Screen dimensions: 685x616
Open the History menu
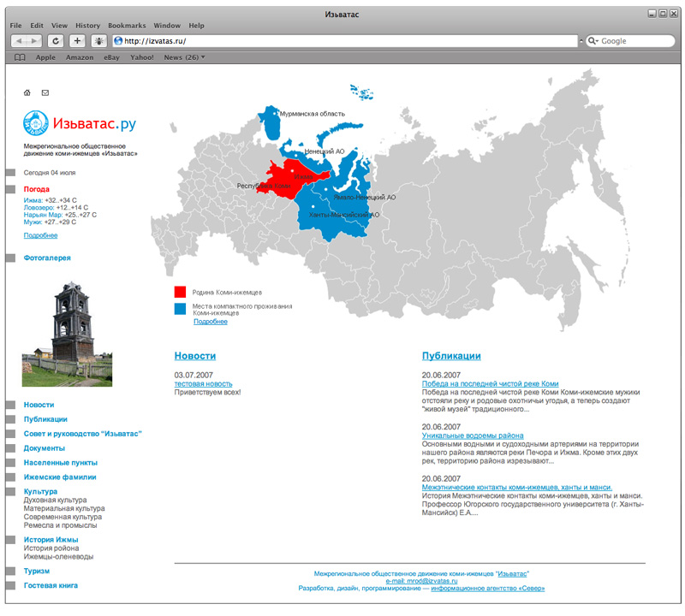88,26
